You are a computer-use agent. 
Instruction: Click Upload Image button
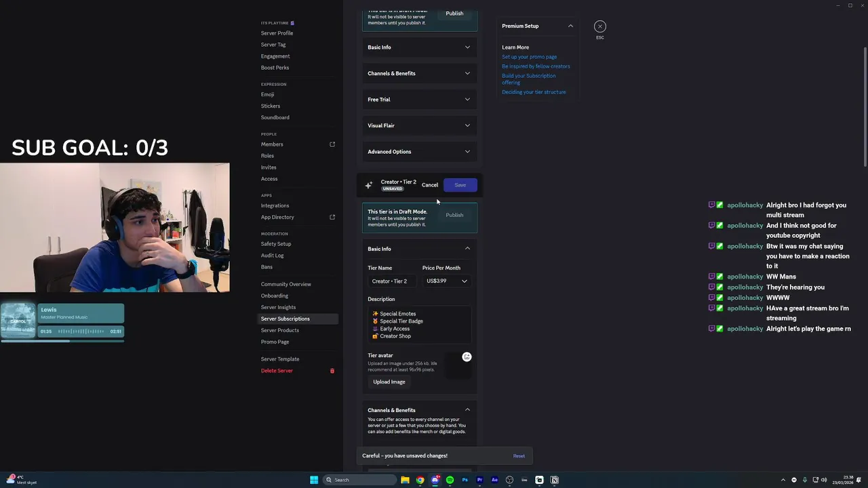[389, 382]
